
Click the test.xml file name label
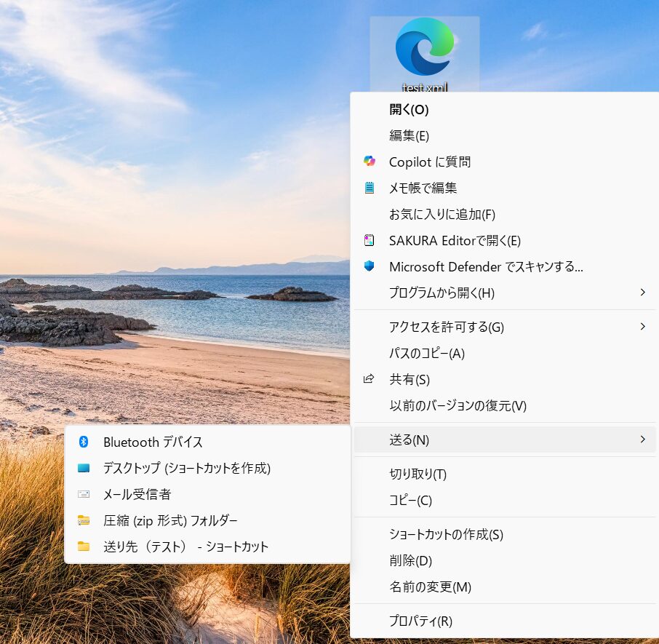(425, 87)
